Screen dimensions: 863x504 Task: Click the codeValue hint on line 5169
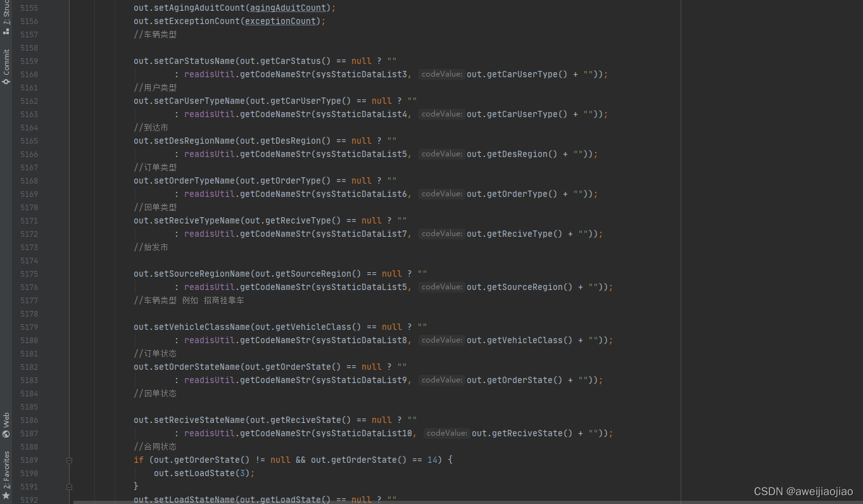441,194
